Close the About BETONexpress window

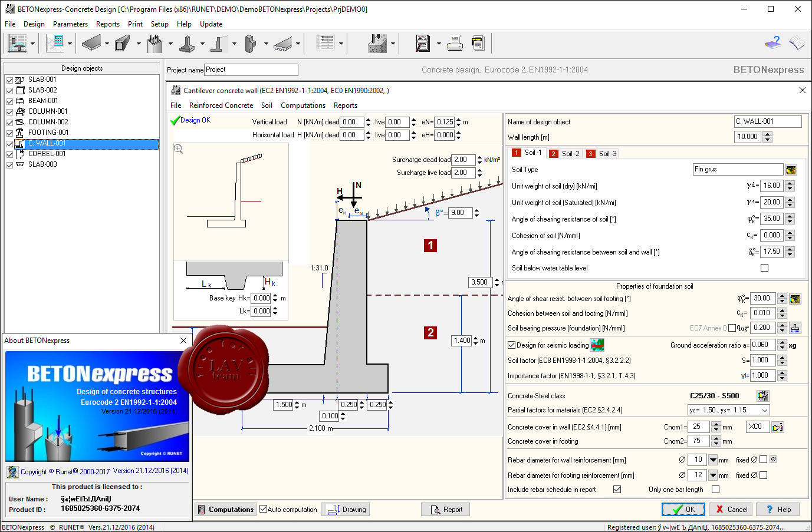(x=183, y=341)
